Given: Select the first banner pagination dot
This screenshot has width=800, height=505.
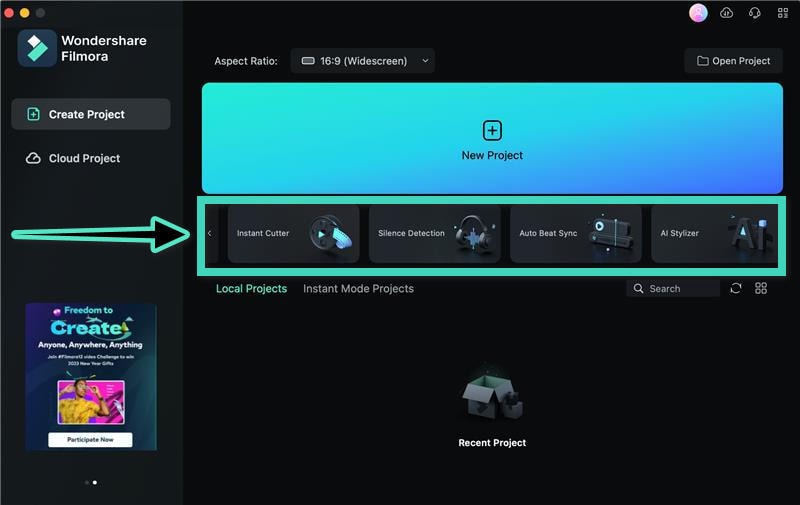Looking at the screenshot, I should (87, 482).
